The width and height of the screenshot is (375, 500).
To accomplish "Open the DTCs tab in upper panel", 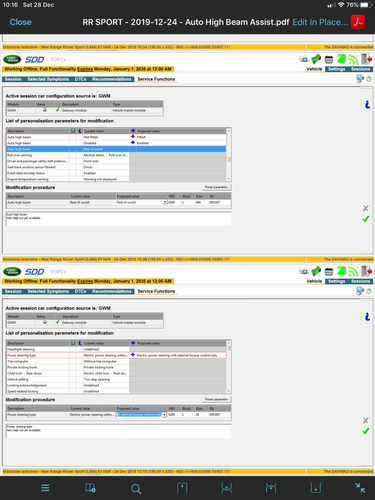I will coord(80,79).
